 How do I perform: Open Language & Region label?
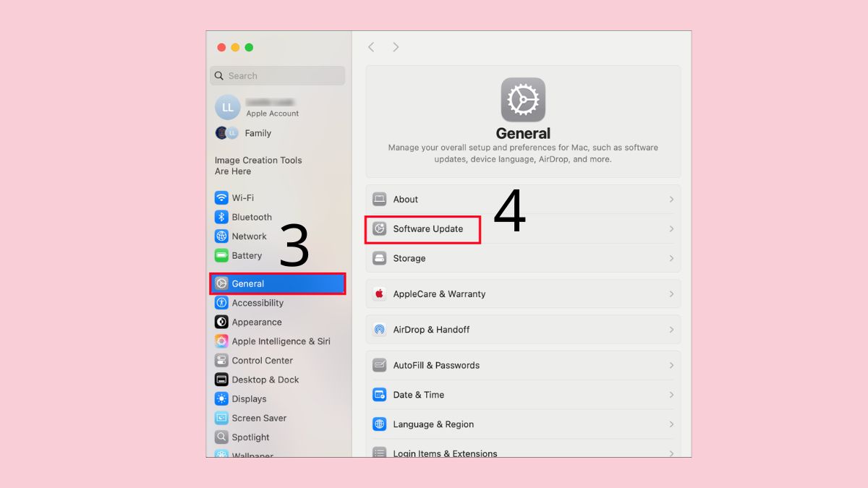tap(433, 424)
